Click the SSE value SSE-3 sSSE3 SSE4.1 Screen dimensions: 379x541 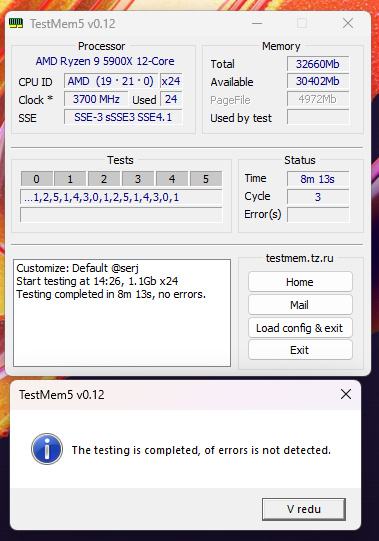click(123, 117)
